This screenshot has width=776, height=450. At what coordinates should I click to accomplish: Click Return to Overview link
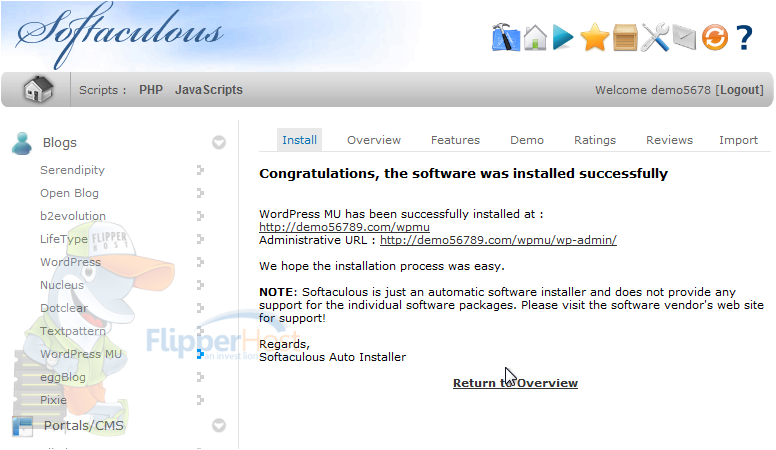point(515,383)
